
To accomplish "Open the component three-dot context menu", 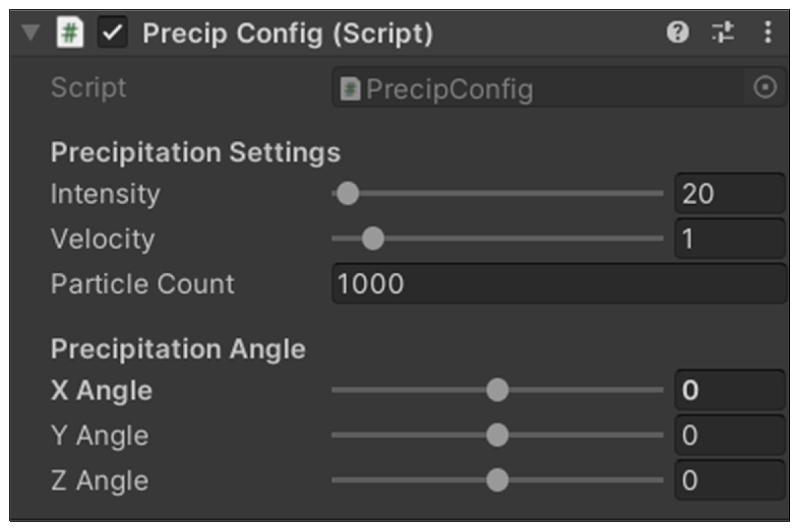I will [768, 32].
